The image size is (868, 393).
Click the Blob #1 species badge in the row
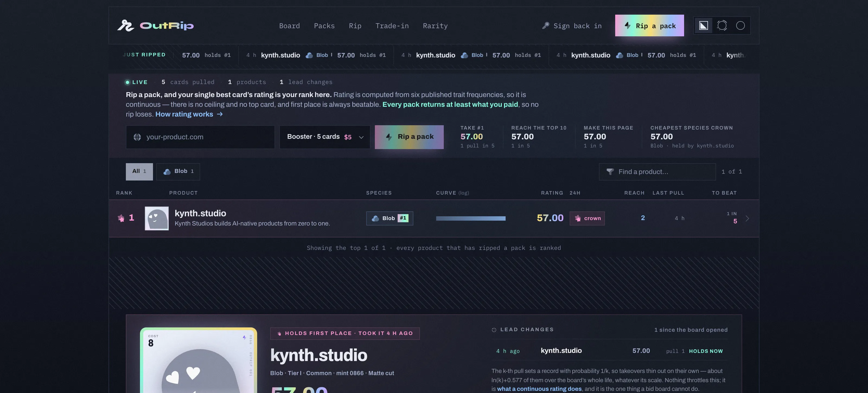[x=390, y=218]
